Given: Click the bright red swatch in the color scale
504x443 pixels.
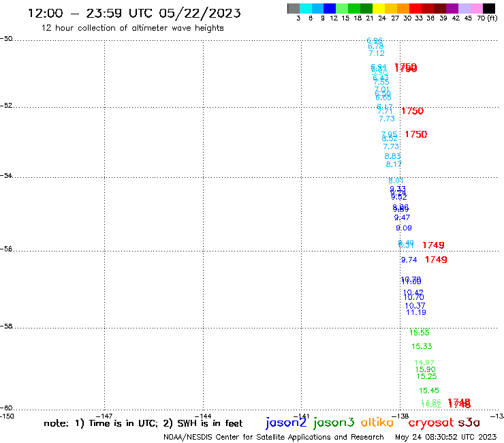Looking at the screenshot, I should [415, 8].
